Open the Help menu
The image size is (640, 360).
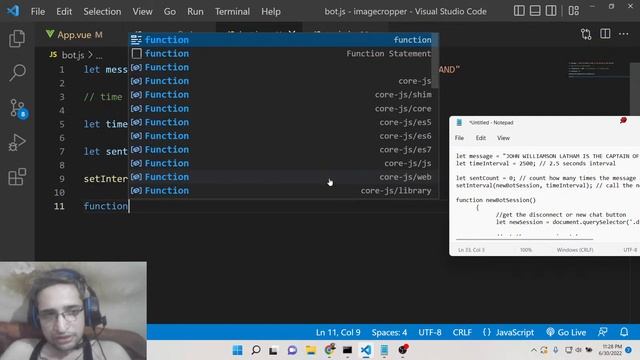[x=271, y=11]
